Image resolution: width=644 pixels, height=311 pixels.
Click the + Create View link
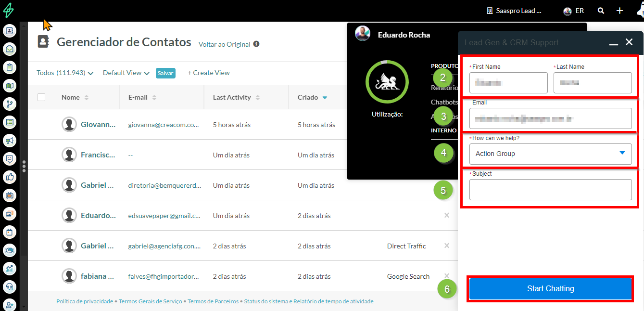209,73
